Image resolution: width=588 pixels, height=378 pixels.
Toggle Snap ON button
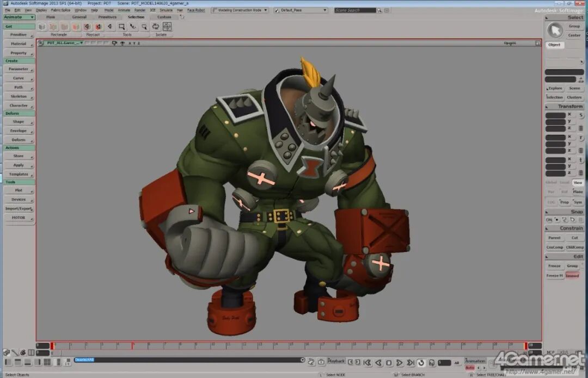click(x=549, y=220)
